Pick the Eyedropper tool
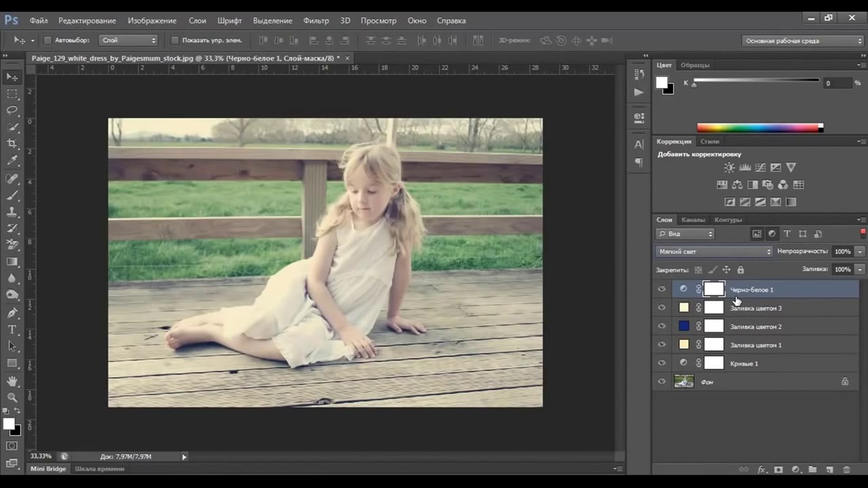This screenshot has height=488, width=868. pyautogui.click(x=12, y=161)
